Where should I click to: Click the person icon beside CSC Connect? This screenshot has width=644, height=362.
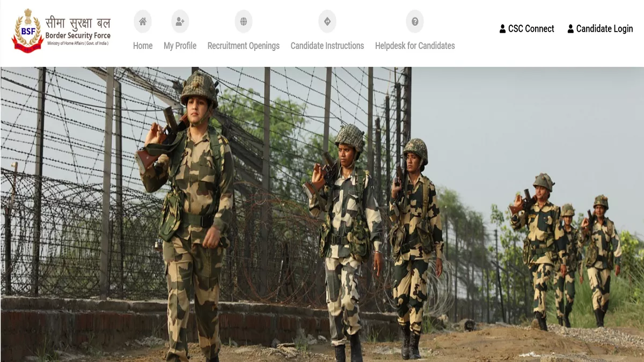[503, 29]
